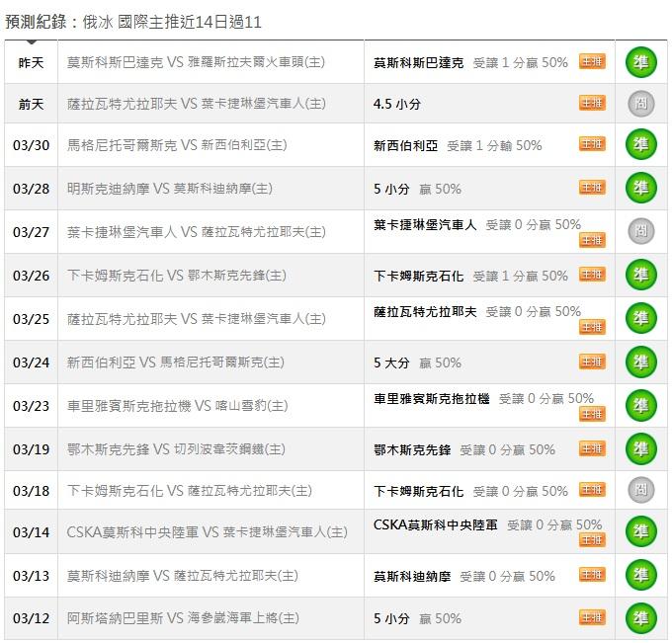The width and height of the screenshot is (672, 643).
Task: Open the 莫斯科斯巴達克 VS 雅羅斯拉夫爾火車頭 match
Action: click(196, 62)
